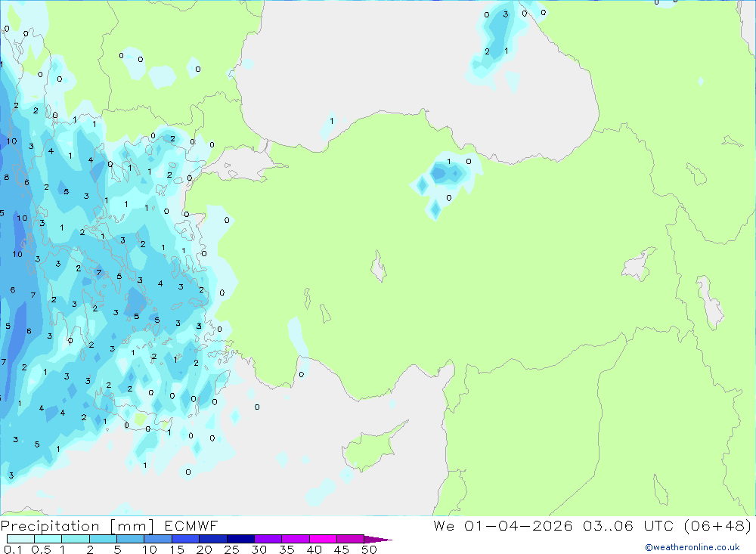Click the 'ECMWF' model label

point(191,525)
